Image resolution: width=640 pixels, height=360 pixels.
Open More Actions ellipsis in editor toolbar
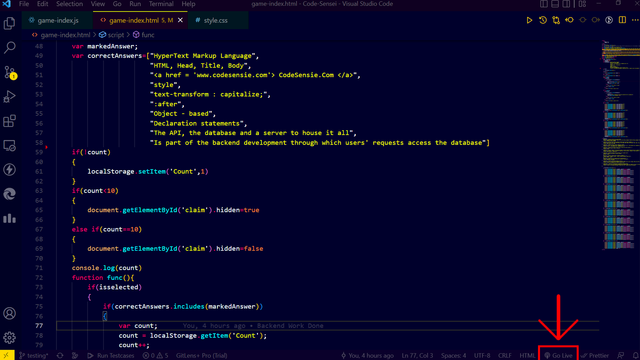coord(635,20)
